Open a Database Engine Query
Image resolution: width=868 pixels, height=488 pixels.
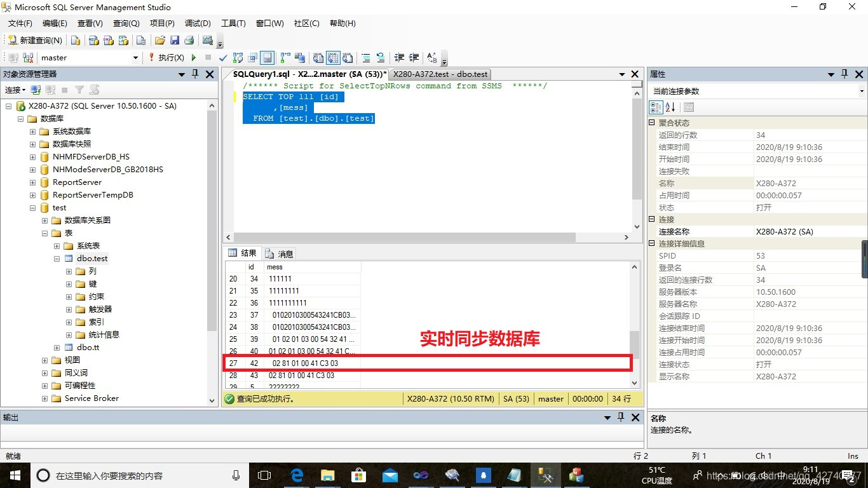pos(76,40)
